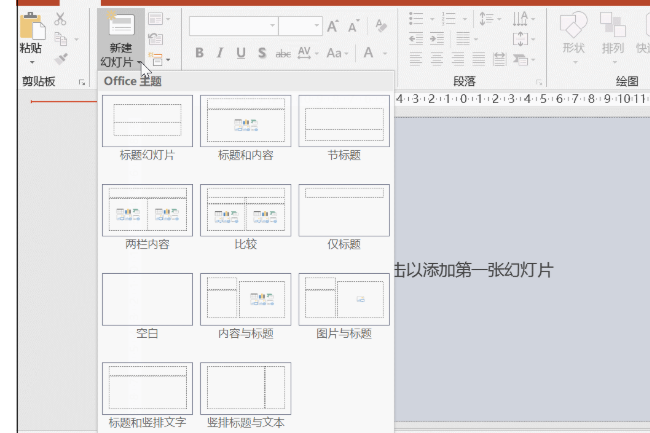Toggle Italic formatting
The width and height of the screenshot is (650, 433).
tap(220, 53)
